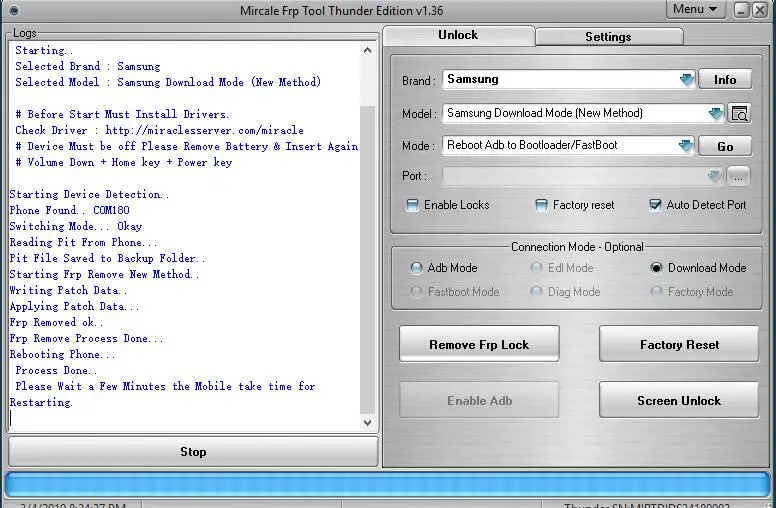776x508 pixels.
Task: Click the Factory Reset button
Action: coord(679,344)
